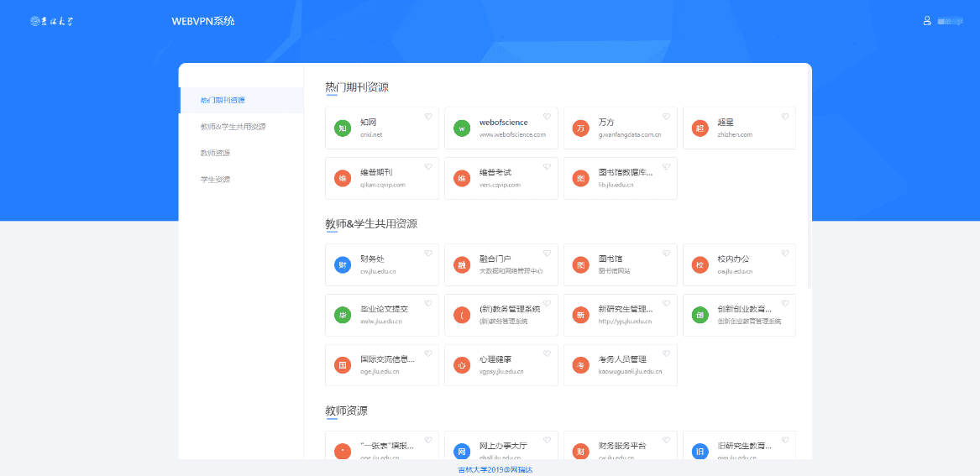
Task: Click the 心理健康 circle icon
Action: [x=462, y=365]
